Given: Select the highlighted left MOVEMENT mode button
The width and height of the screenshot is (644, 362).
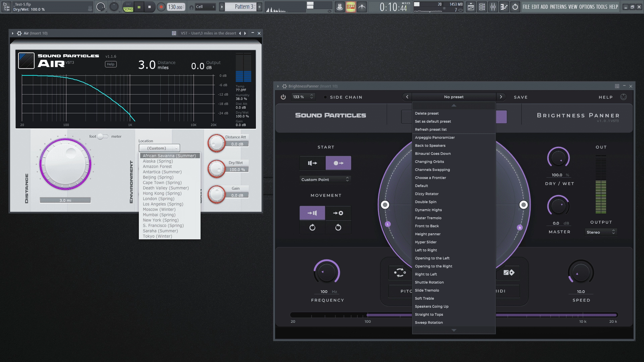Looking at the screenshot, I should [312, 213].
